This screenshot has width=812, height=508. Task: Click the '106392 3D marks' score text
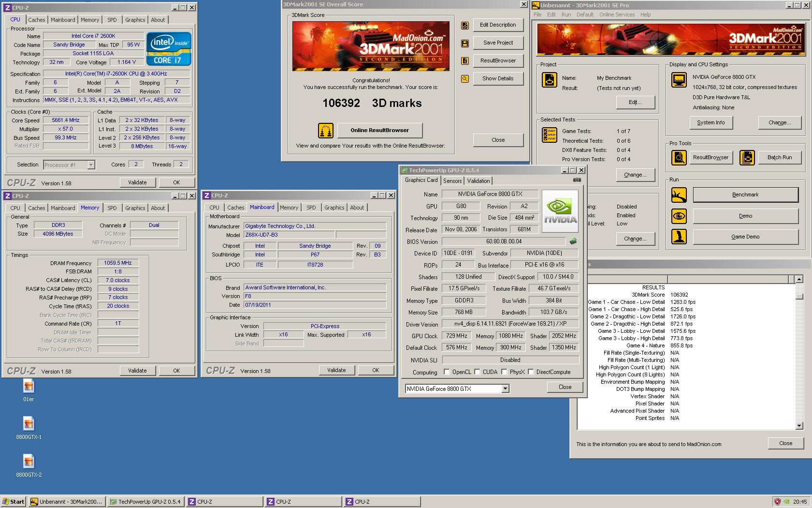pos(372,104)
